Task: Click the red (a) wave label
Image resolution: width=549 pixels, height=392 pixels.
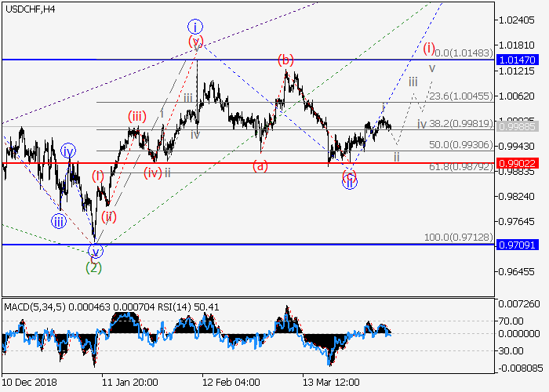Action: point(260,166)
